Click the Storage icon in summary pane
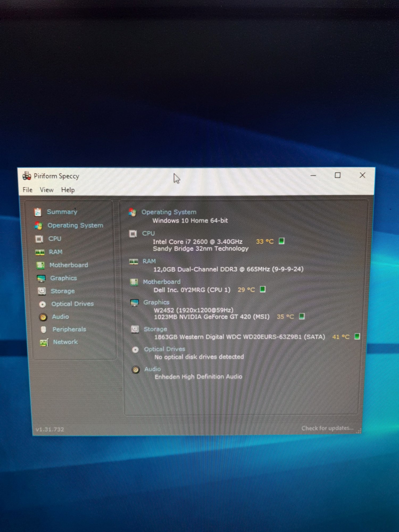The width and height of the screenshot is (399, 532). [x=135, y=329]
